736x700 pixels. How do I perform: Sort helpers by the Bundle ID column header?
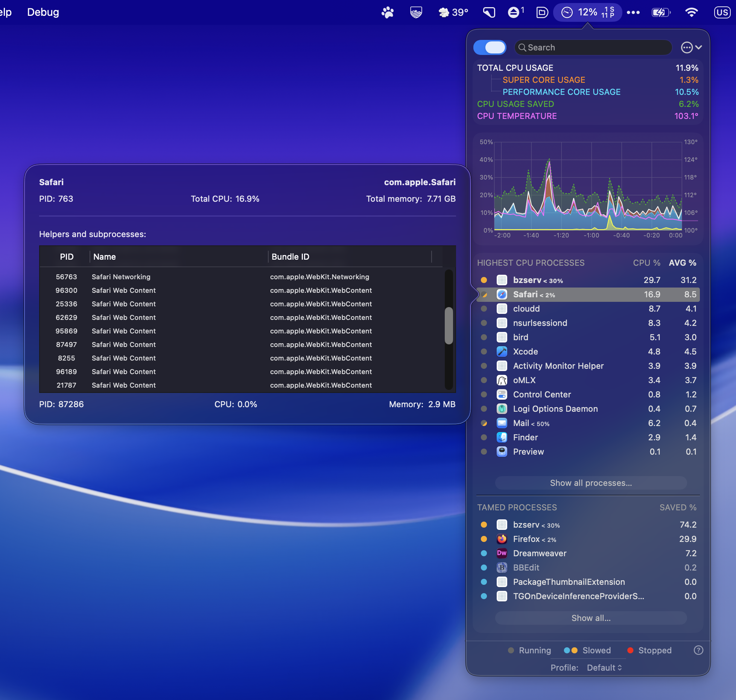click(x=350, y=257)
